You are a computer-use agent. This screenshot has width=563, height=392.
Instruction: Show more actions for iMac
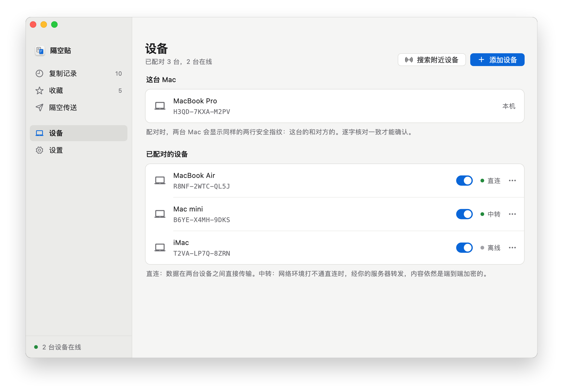[512, 248]
